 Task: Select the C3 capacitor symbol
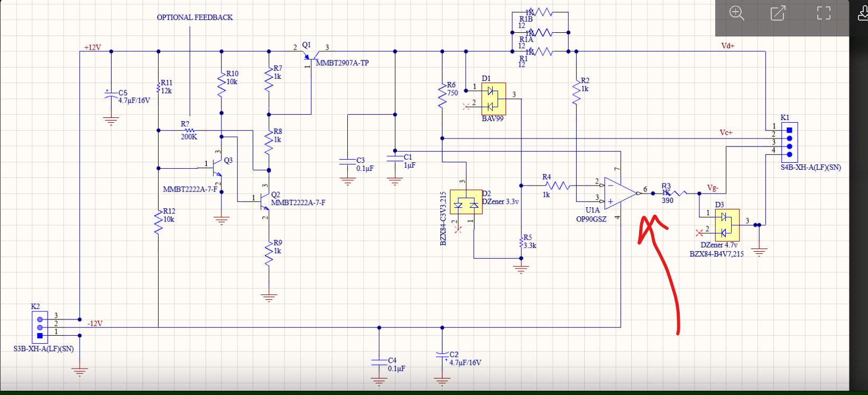[x=347, y=161]
